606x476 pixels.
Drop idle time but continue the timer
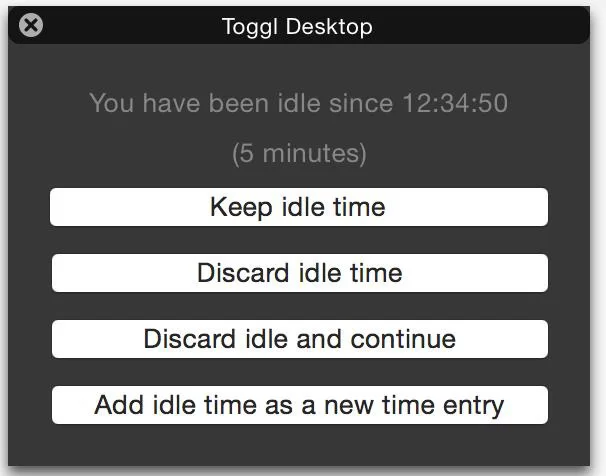pyautogui.click(x=299, y=339)
